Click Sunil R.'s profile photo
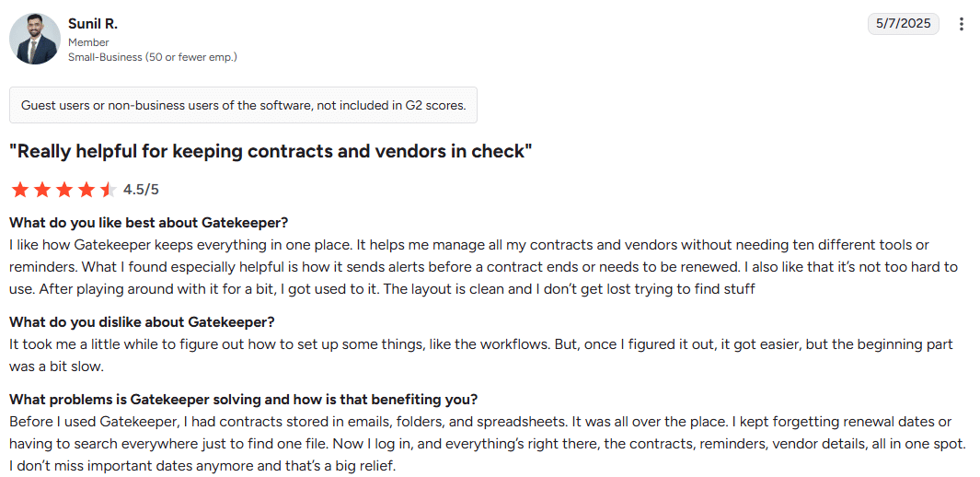The height and width of the screenshot is (477, 980). tap(34, 39)
